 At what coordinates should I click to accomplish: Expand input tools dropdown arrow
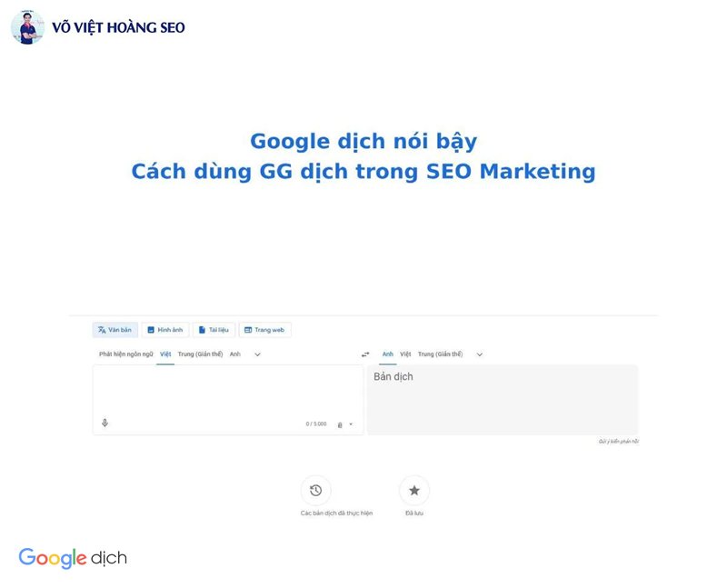point(351,424)
